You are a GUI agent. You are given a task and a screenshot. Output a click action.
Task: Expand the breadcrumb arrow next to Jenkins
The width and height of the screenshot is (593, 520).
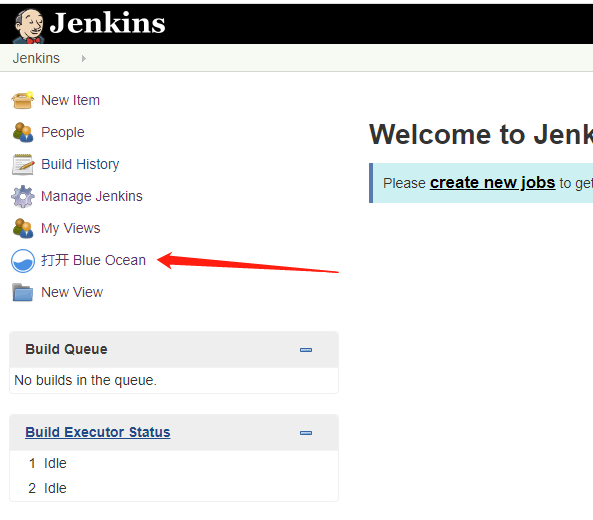coord(84,59)
